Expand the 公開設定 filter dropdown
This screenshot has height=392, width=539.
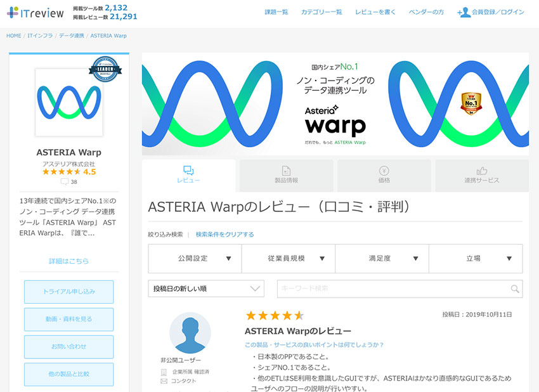(x=195, y=259)
